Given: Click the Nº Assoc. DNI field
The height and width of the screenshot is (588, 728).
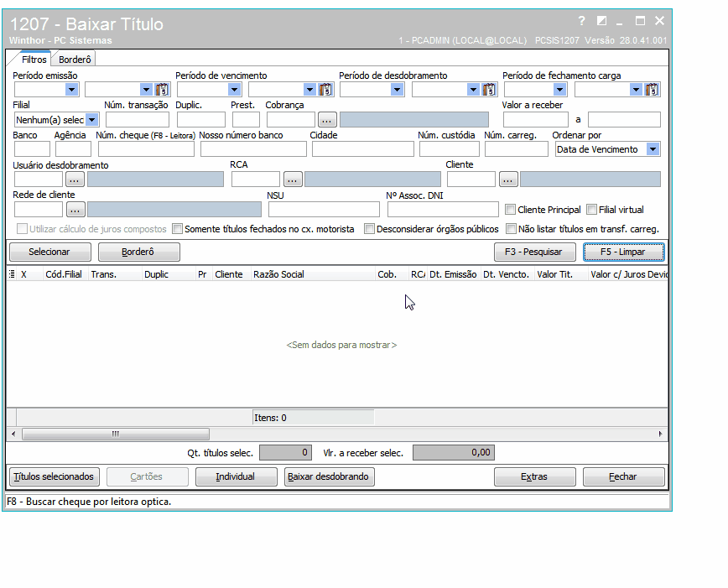Looking at the screenshot, I should point(443,210).
